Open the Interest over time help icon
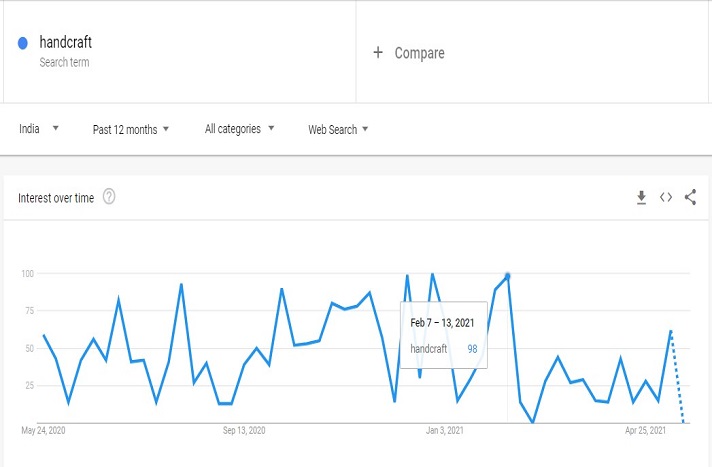This screenshot has height=467, width=712. pyautogui.click(x=109, y=198)
